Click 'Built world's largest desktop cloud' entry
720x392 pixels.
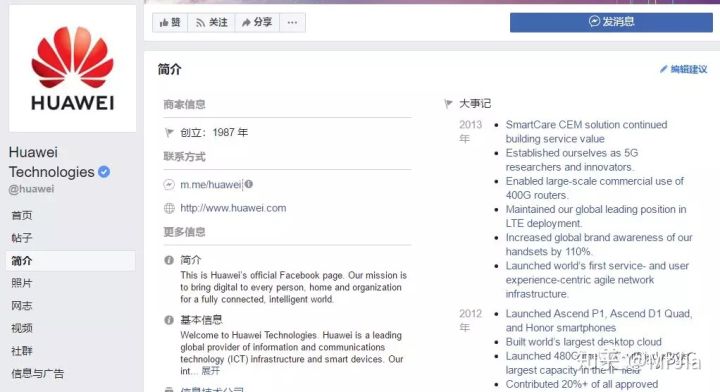pyautogui.click(x=584, y=342)
